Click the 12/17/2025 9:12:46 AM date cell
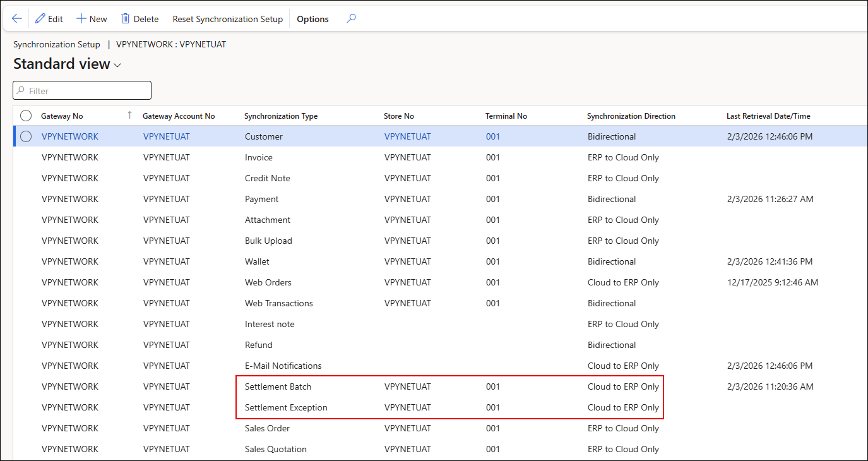Screen dimensions: 868x461 [773, 282]
